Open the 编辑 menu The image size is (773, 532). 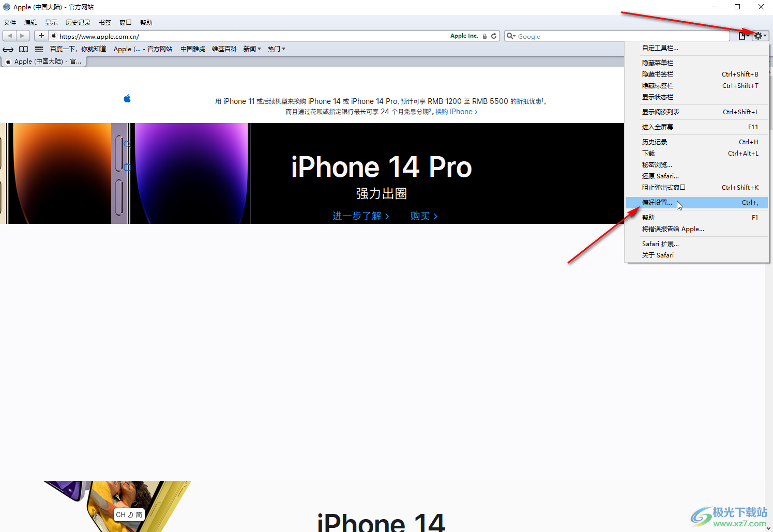[31, 23]
